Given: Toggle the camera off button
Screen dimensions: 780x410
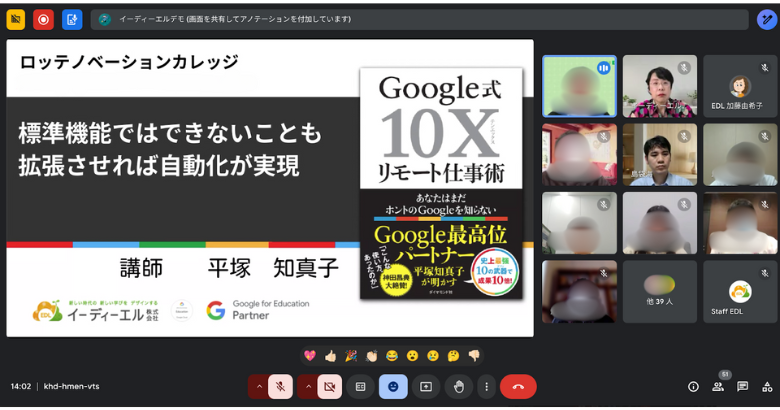Looking at the screenshot, I should [329, 387].
